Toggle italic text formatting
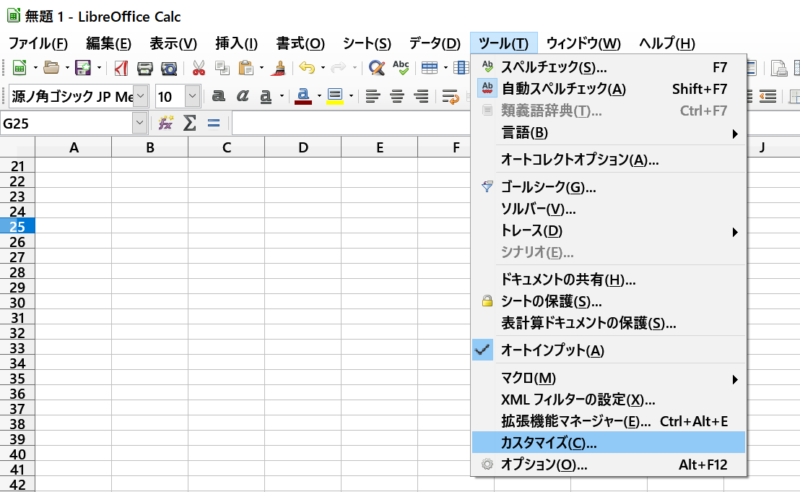 (241, 97)
